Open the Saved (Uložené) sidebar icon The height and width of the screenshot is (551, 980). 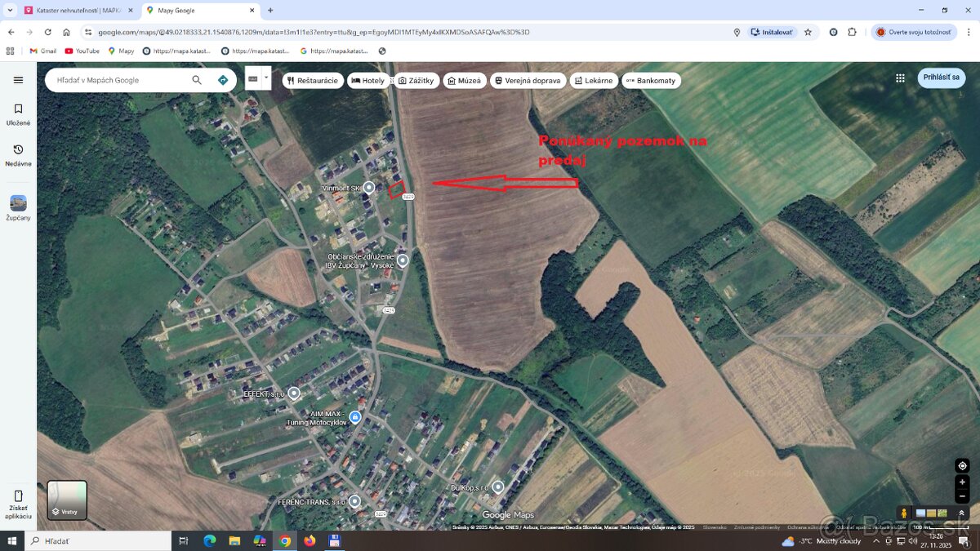pos(18,109)
